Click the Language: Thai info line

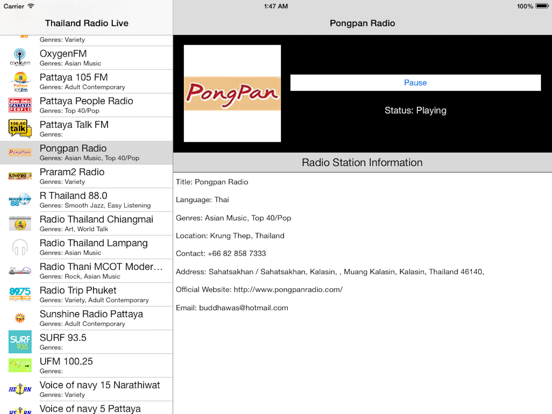[202, 200]
